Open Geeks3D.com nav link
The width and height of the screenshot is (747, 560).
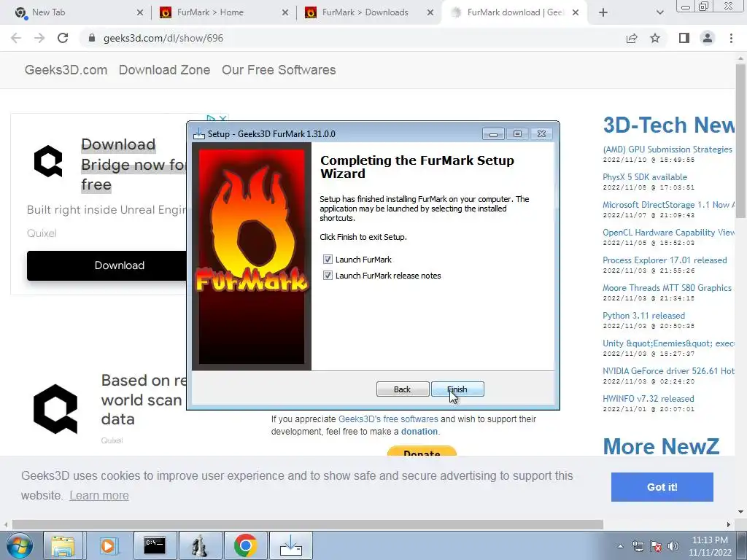(66, 70)
